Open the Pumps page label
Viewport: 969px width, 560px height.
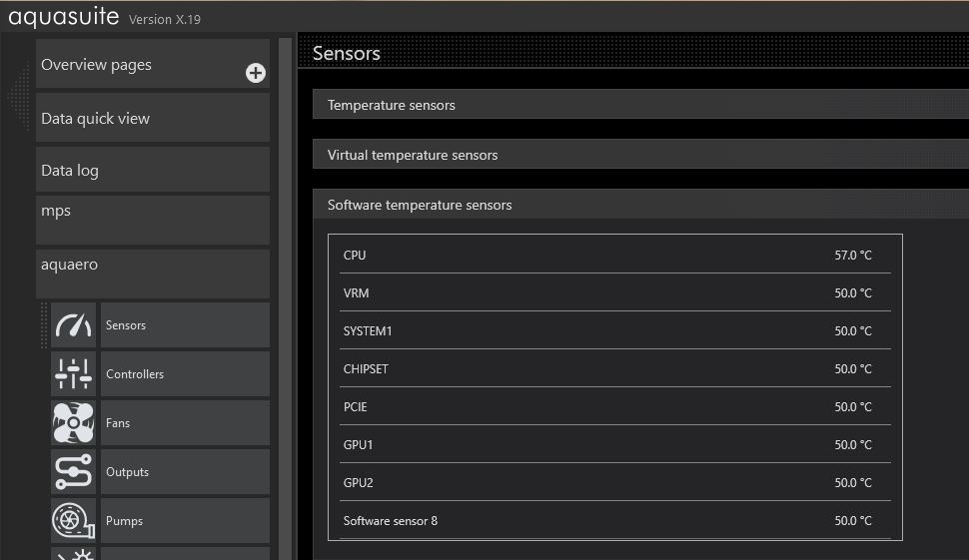(184, 521)
